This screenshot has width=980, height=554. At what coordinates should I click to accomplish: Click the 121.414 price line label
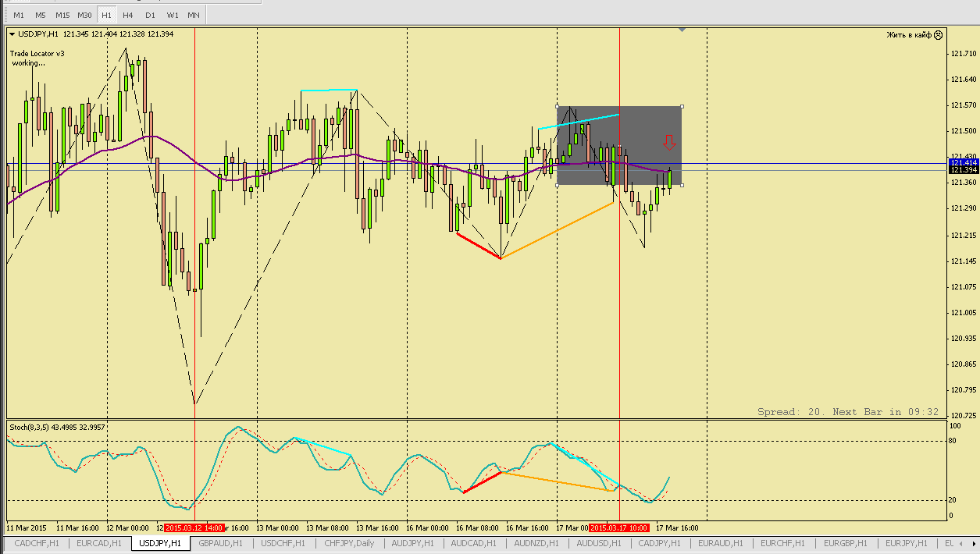(963, 162)
